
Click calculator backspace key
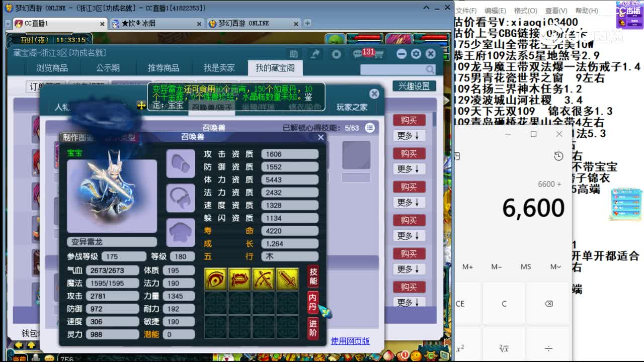548,304
